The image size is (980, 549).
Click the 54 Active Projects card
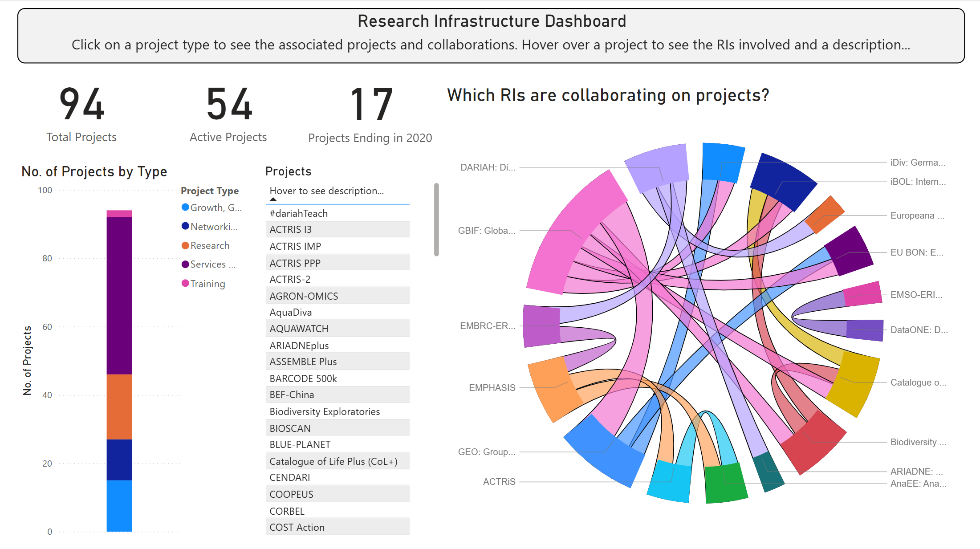point(228,114)
